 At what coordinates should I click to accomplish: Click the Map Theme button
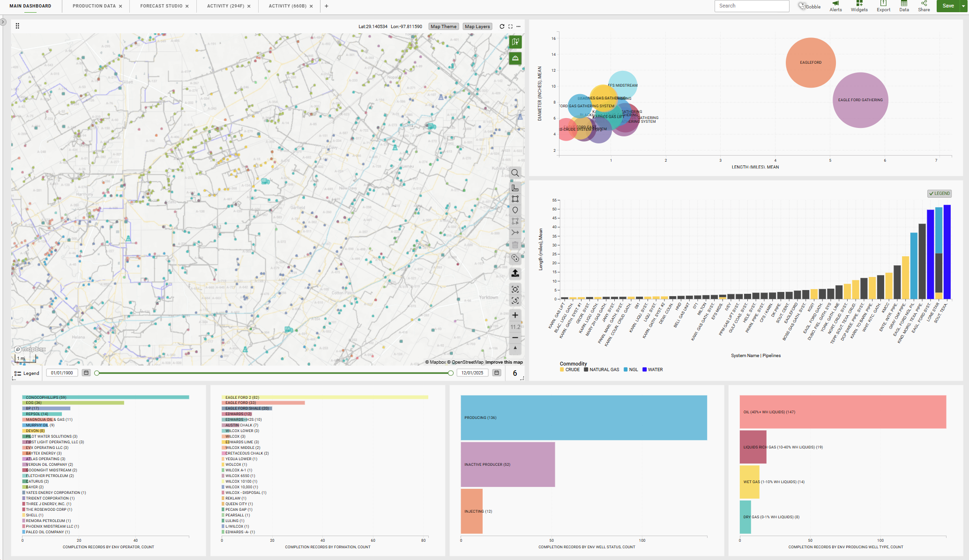(x=443, y=27)
